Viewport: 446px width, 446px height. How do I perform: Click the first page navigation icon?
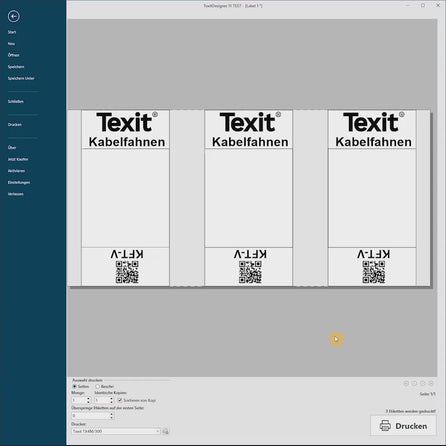tap(406, 383)
